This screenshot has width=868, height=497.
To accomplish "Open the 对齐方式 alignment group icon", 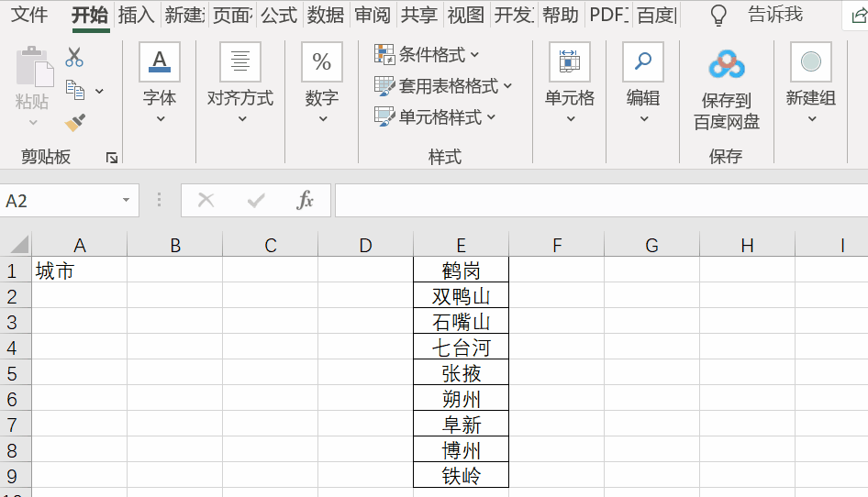I will point(240,62).
